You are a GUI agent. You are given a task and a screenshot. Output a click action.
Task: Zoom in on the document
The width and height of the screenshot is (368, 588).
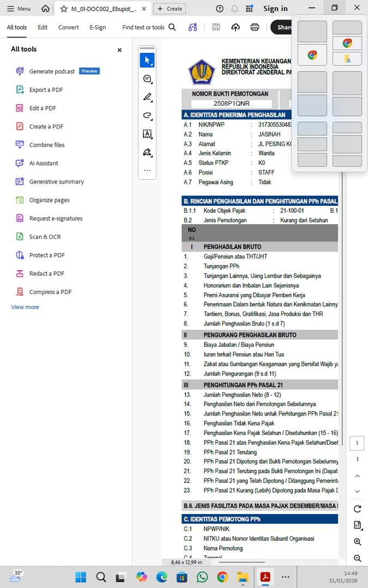pyautogui.click(x=358, y=542)
